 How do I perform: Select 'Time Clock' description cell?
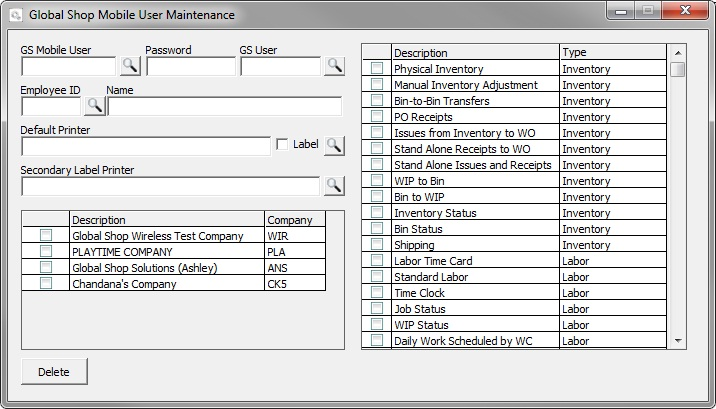pyautogui.click(x=475, y=292)
